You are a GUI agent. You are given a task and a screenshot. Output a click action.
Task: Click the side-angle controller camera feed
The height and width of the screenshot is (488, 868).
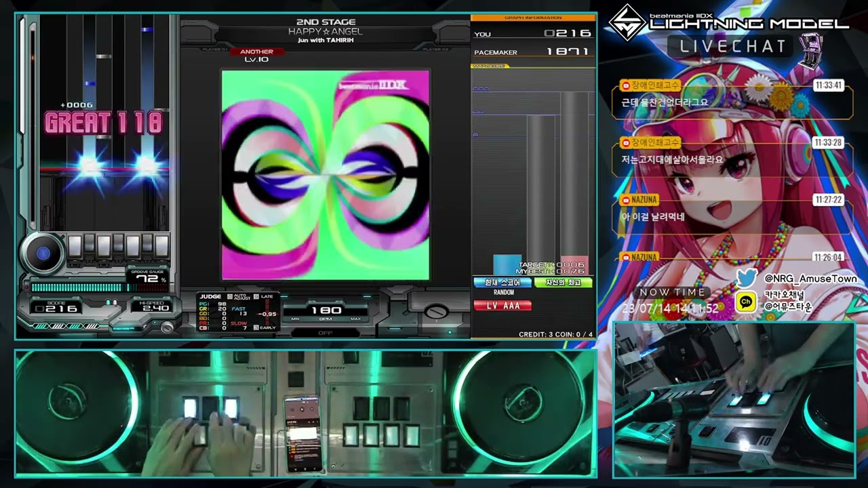coord(734,400)
